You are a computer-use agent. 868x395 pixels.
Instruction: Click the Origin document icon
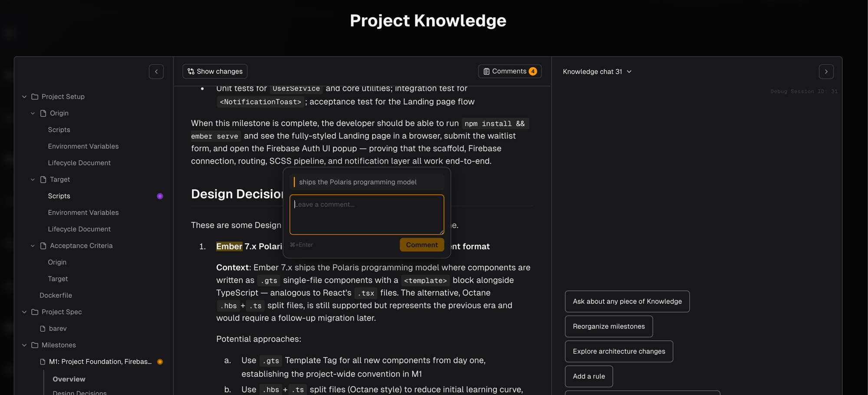click(43, 113)
